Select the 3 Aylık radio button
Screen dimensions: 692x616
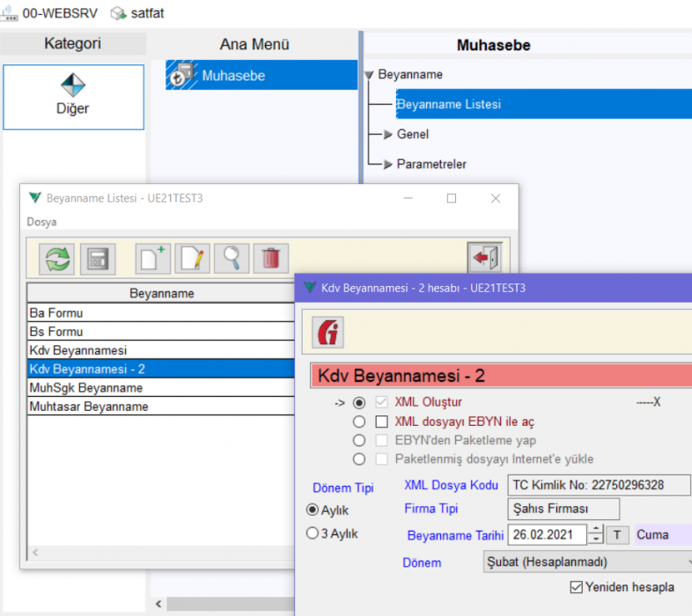click(312, 533)
